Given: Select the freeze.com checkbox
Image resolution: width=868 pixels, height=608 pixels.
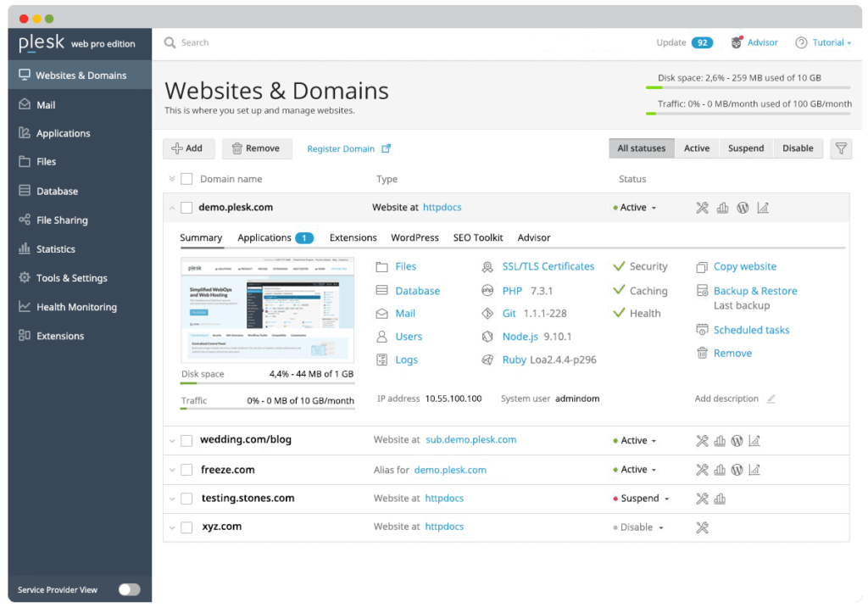Looking at the screenshot, I should 186,470.
